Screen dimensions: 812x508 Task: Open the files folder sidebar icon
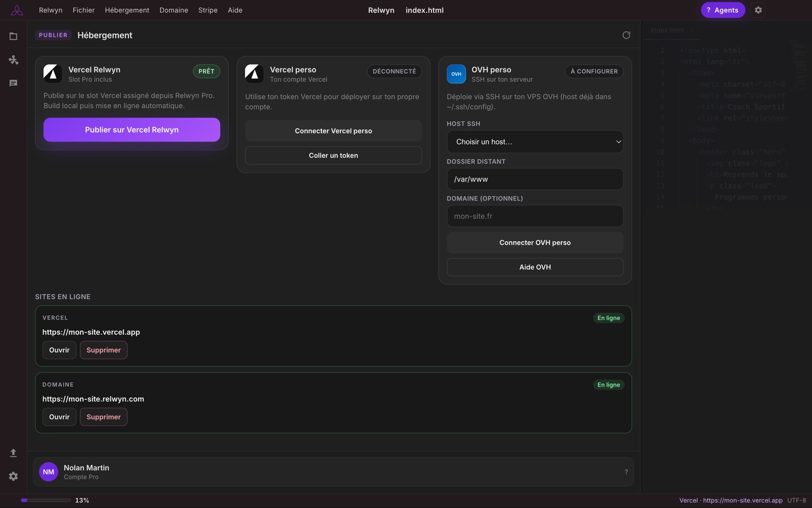(x=13, y=36)
